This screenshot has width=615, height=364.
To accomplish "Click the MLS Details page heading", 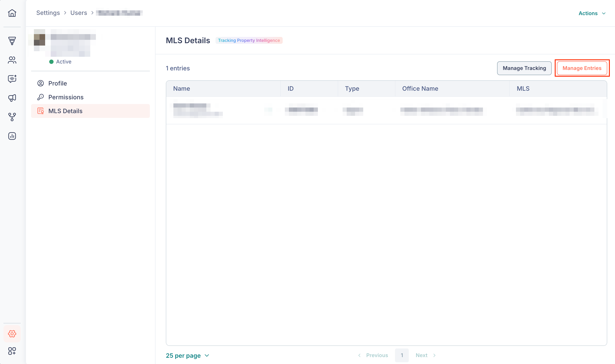I will point(188,40).
